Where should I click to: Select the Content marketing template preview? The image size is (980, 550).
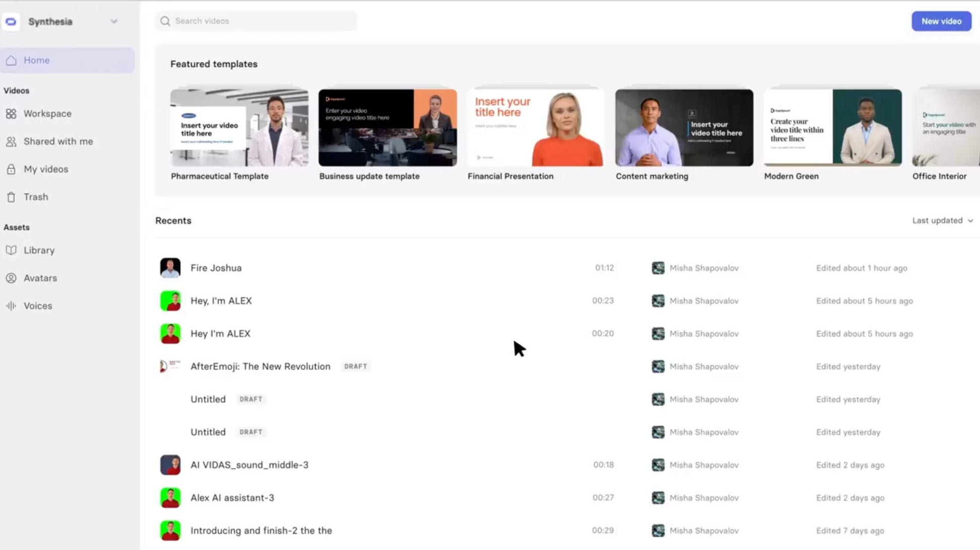(x=684, y=127)
